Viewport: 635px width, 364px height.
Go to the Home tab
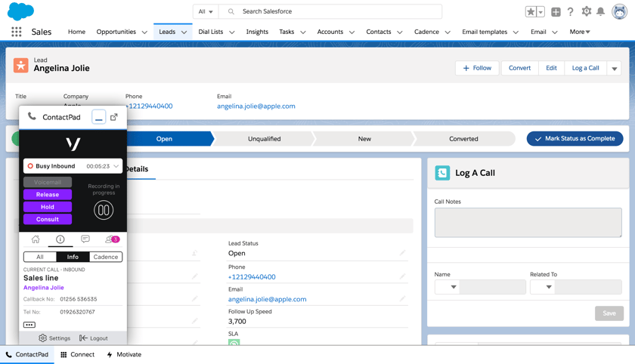click(76, 32)
